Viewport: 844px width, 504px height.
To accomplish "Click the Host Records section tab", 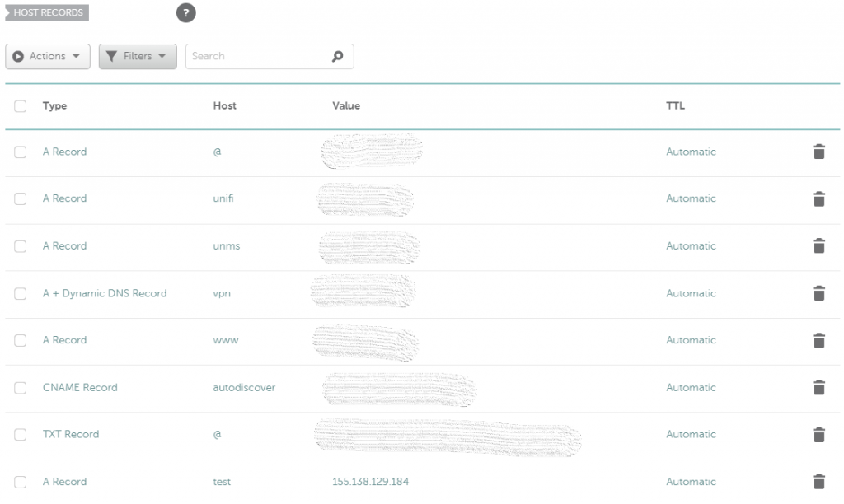I will [47, 13].
